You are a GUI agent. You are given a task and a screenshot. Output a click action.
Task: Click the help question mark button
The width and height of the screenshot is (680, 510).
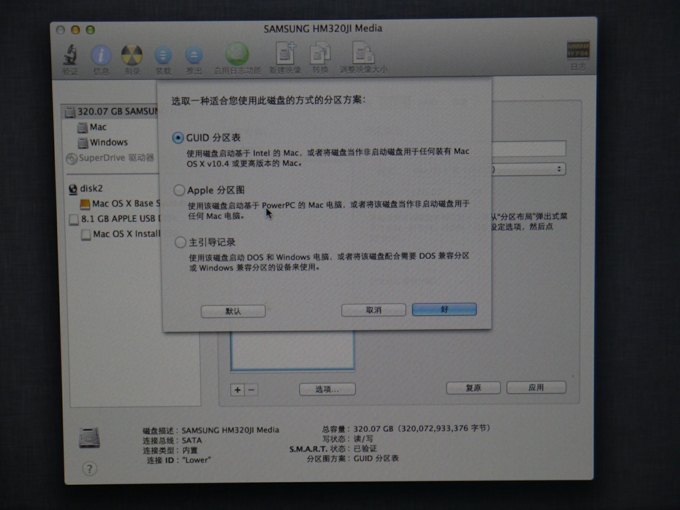pos(90,469)
